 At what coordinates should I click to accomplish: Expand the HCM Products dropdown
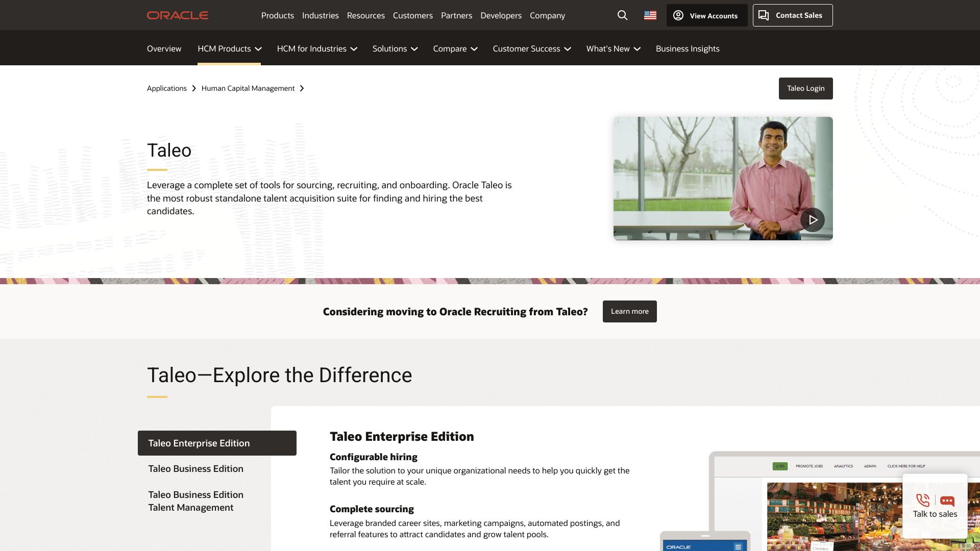tap(229, 48)
